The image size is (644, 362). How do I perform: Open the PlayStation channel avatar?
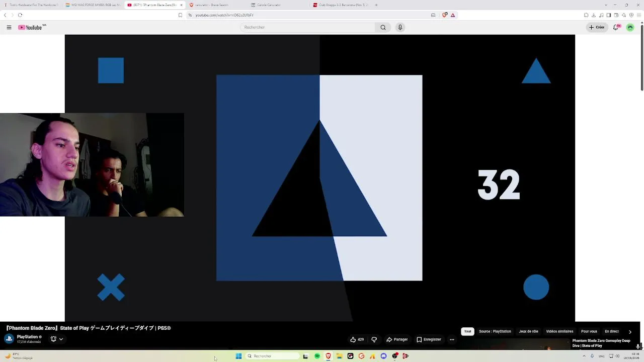pos(9,339)
